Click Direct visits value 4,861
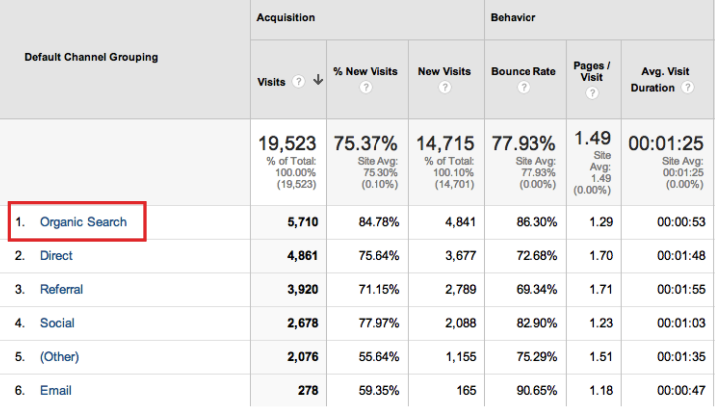The width and height of the screenshot is (715, 409). 302,256
